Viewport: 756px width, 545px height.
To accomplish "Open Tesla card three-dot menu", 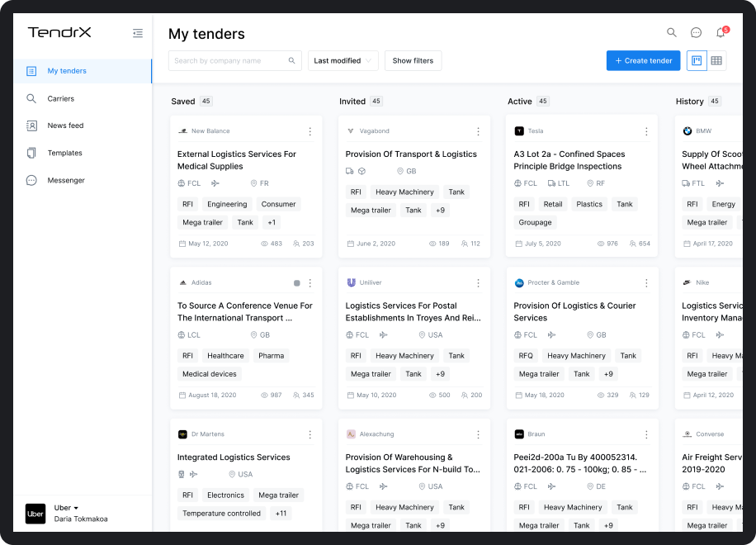I will coord(646,131).
